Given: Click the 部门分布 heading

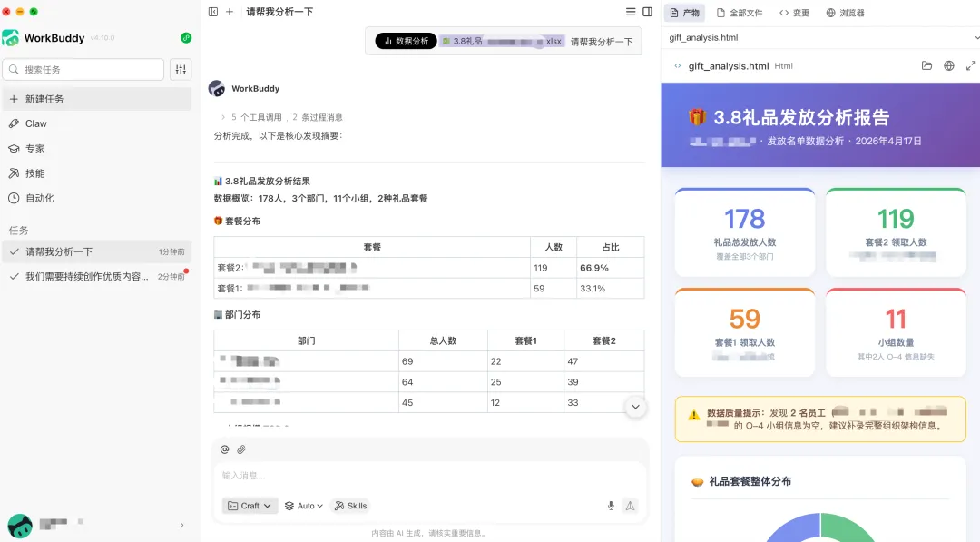Looking at the screenshot, I should 238,315.
